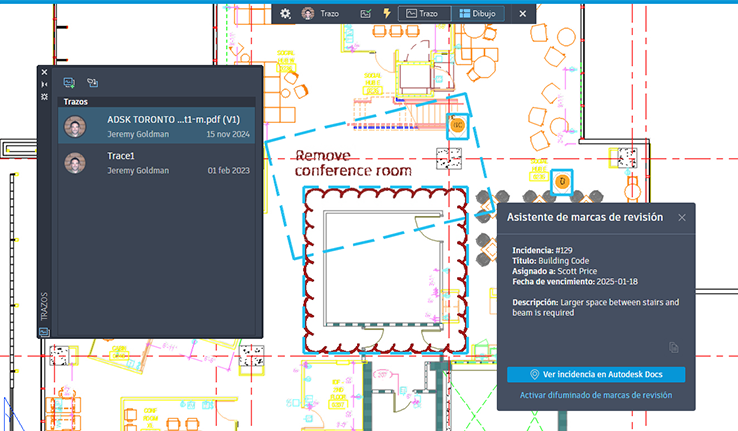Click the Descripción text about stairs and beam
This screenshot has width=738, height=431.
[595, 307]
